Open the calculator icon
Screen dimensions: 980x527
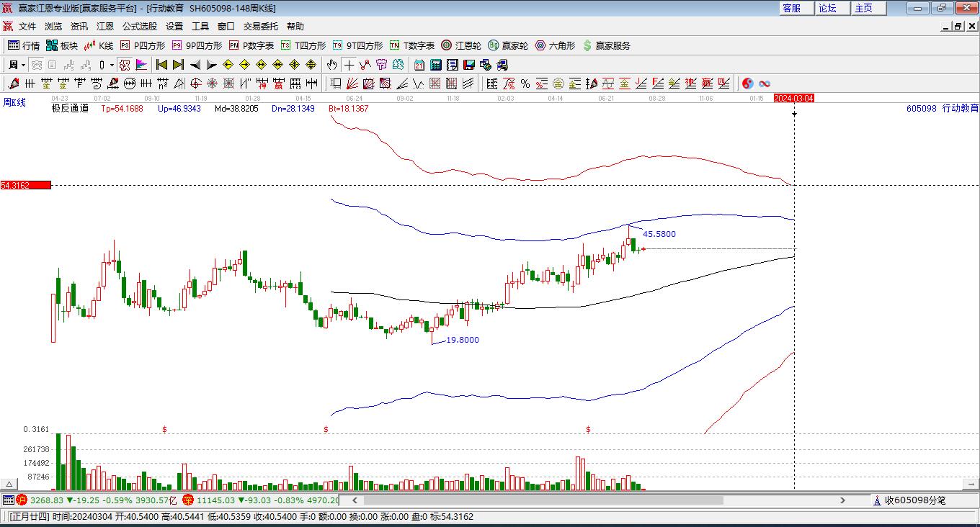coord(435,65)
